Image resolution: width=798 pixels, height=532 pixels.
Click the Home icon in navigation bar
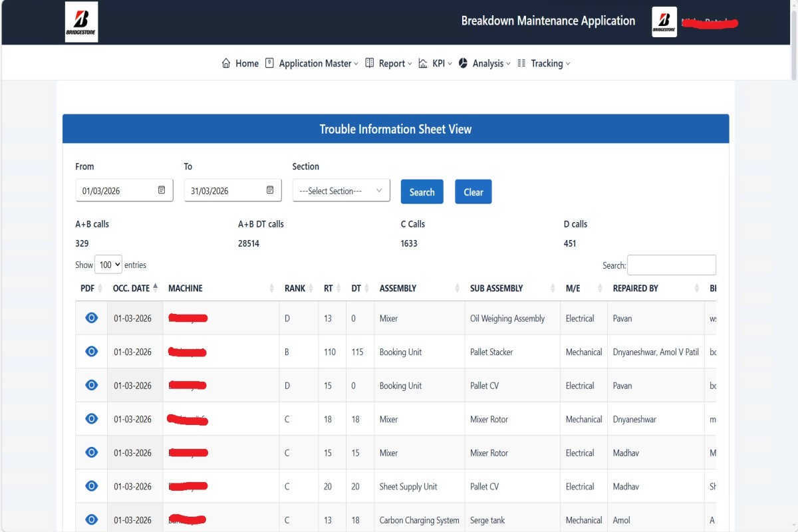pos(226,63)
